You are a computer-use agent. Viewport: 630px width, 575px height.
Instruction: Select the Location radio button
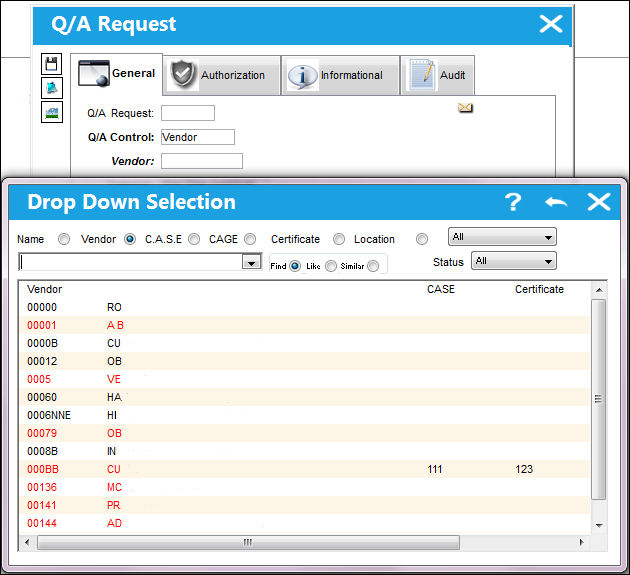click(421, 239)
